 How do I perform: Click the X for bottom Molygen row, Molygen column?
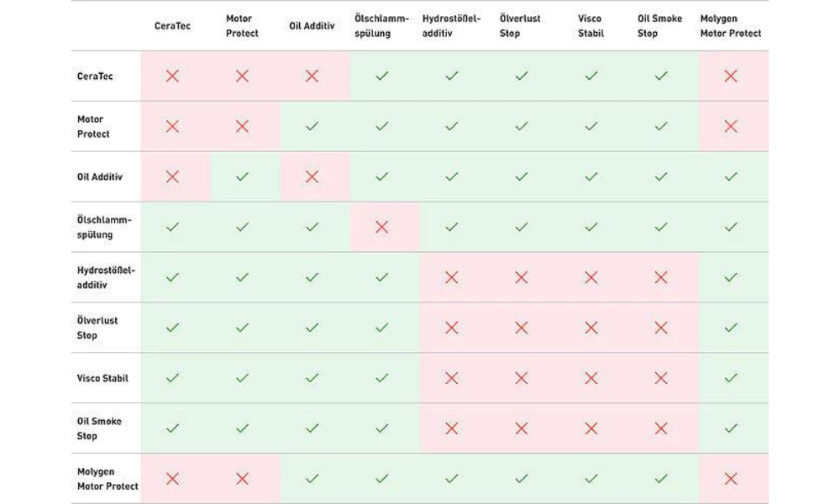730,479
